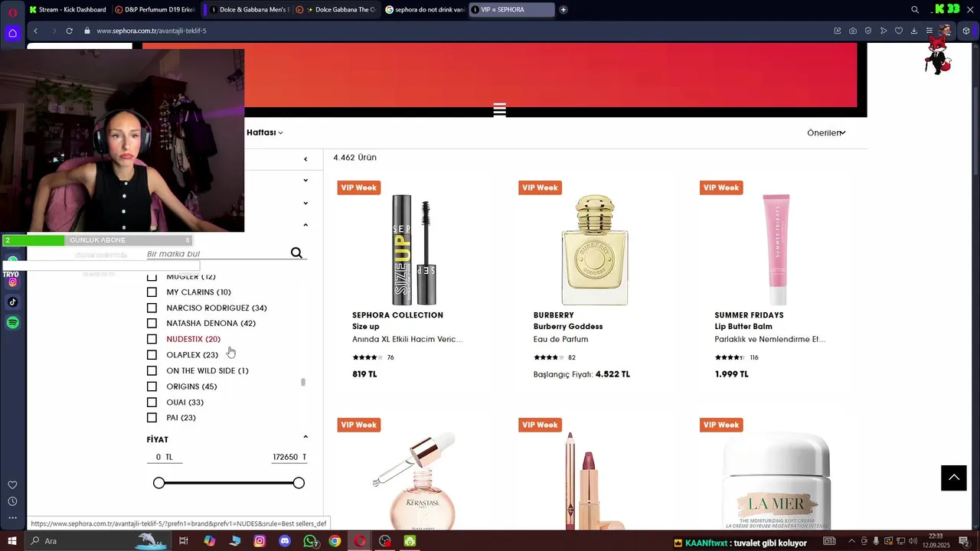
Task: Check the NATASHA DENONA brand filter
Action: [152, 324]
